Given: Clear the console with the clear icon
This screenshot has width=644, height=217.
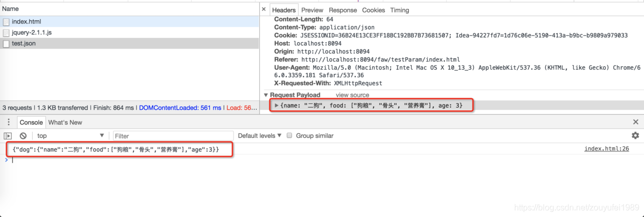Looking at the screenshot, I should click(x=23, y=136).
